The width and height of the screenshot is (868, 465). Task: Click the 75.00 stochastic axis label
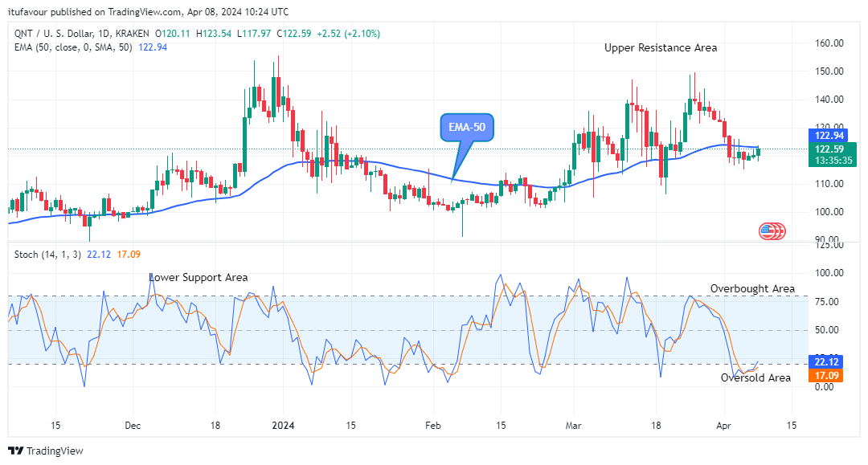click(x=827, y=302)
